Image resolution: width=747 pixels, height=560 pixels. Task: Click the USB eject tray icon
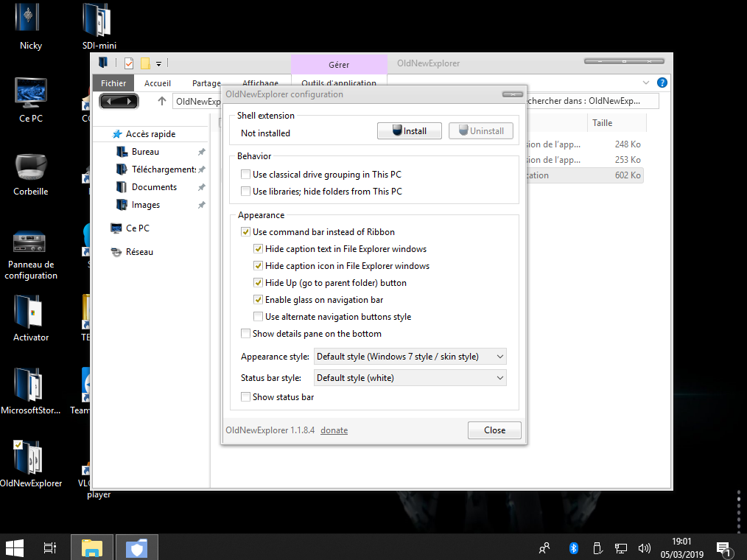click(x=597, y=548)
